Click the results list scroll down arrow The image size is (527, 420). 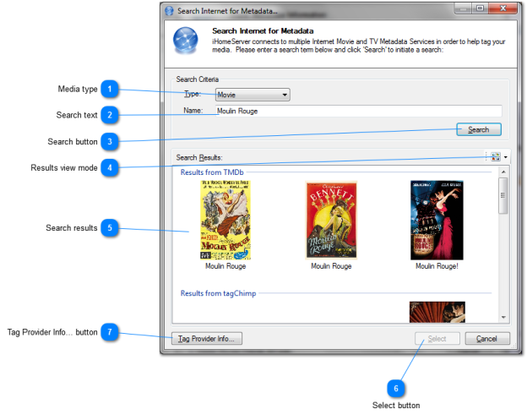[503, 317]
